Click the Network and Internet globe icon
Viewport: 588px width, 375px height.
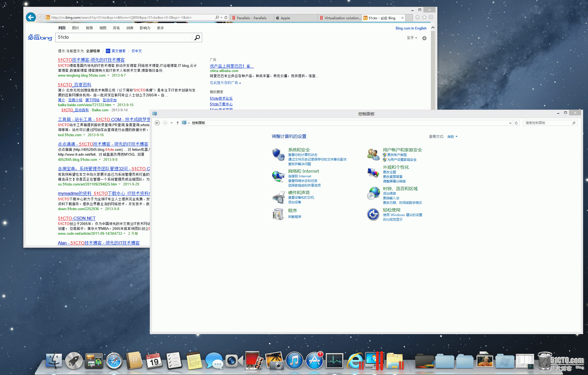pos(278,176)
